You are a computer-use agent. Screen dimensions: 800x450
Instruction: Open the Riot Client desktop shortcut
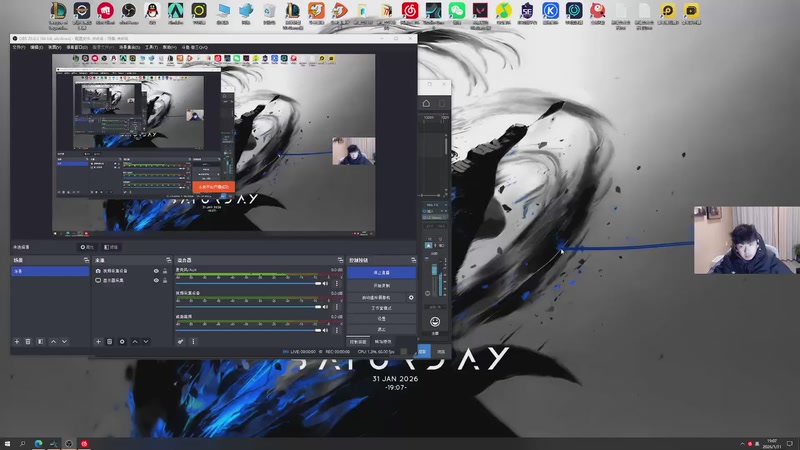pyautogui.click(x=105, y=13)
